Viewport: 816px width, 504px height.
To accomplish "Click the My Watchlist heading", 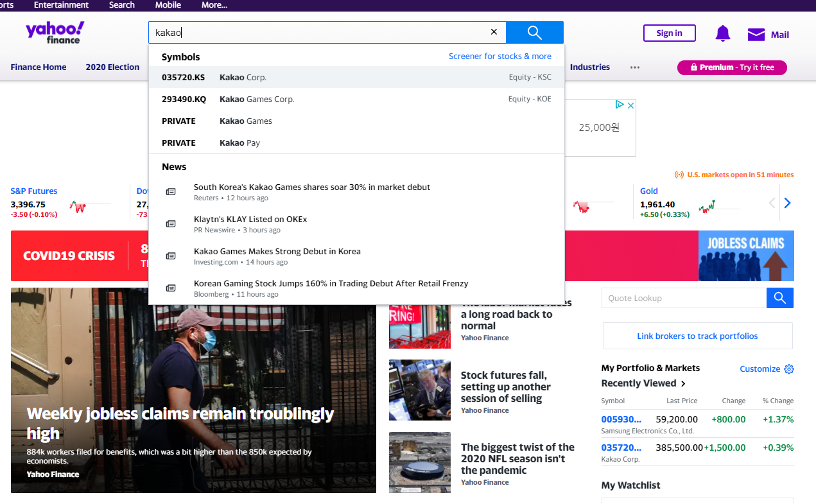I will click(630, 485).
